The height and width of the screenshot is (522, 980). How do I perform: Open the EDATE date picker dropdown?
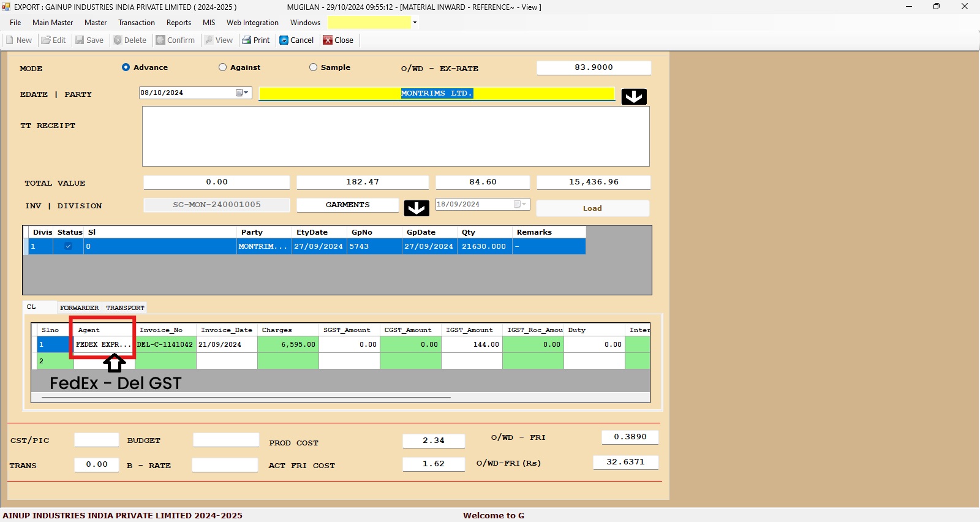pyautogui.click(x=246, y=93)
